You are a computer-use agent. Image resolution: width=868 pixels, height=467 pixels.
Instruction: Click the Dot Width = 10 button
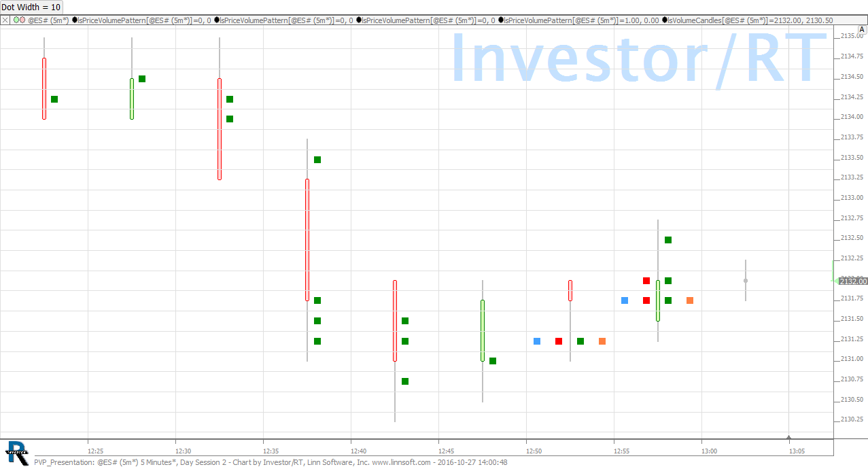(x=31, y=7)
